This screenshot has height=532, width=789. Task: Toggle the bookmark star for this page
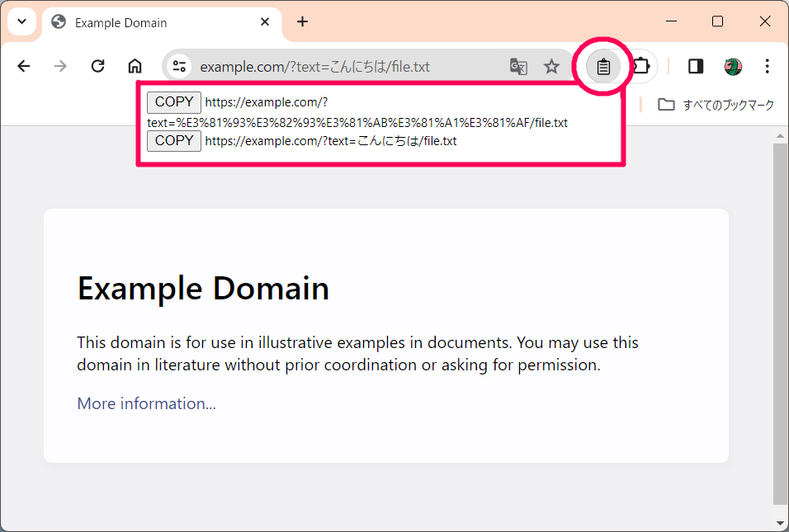tap(550, 67)
